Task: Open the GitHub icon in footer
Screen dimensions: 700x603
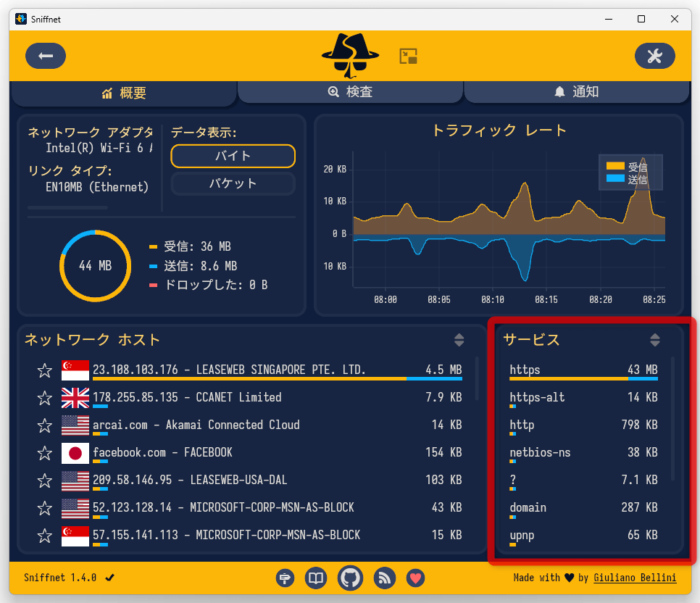Action: tap(351, 578)
